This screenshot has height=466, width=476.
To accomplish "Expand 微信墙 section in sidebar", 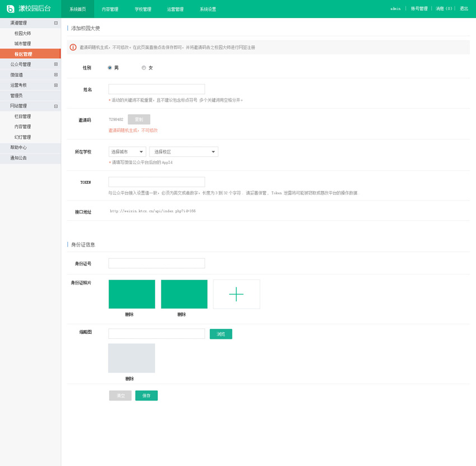I will pyautogui.click(x=55, y=74).
